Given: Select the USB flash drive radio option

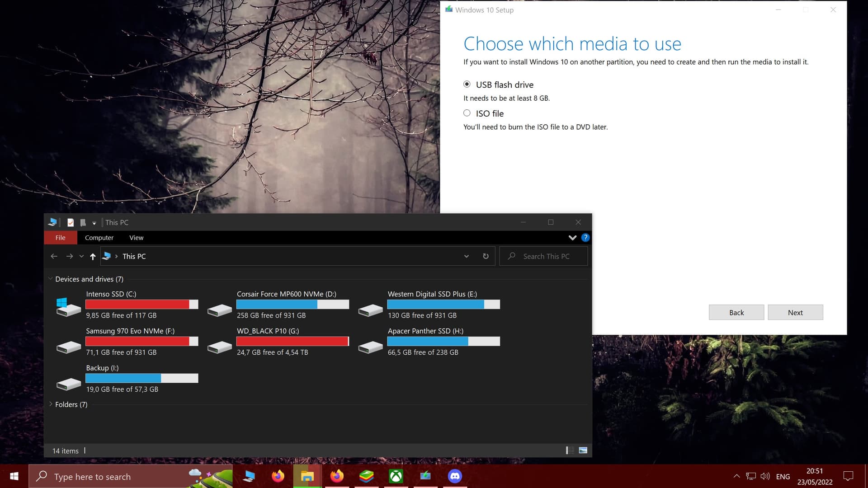Looking at the screenshot, I should click(x=467, y=84).
